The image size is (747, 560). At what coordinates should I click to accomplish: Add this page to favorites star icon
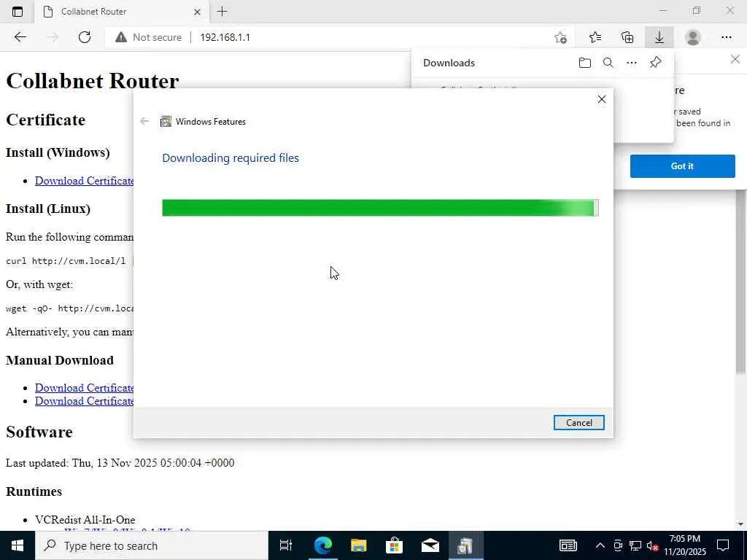pyautogui.click(x=560, y=37)
